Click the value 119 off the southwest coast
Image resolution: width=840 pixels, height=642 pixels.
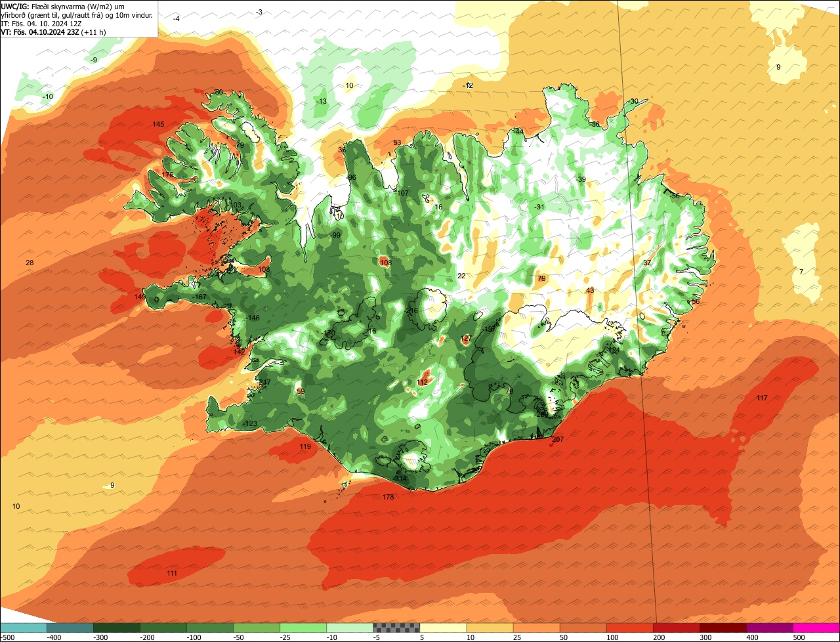coord(305,447)
